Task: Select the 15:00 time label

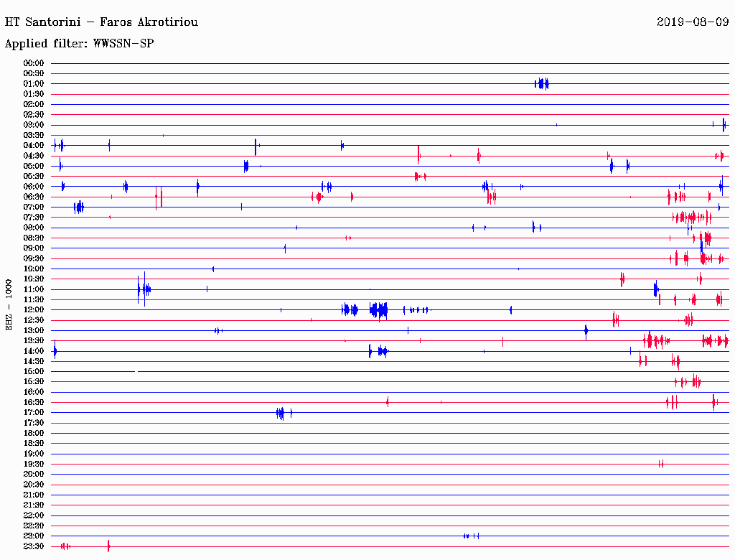Action: (x=34, y=371)
